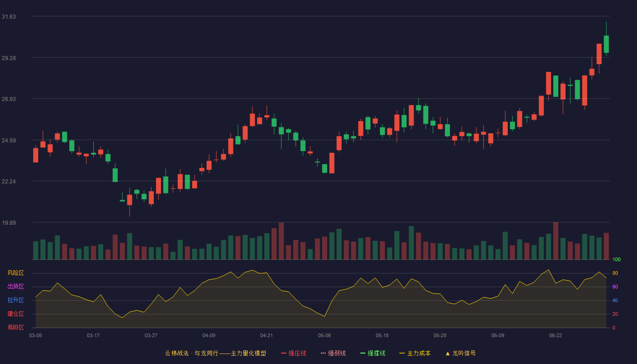Screen dimensions: 637x364
Task: Click the 04-09 date label
Action: click(209, 335)
